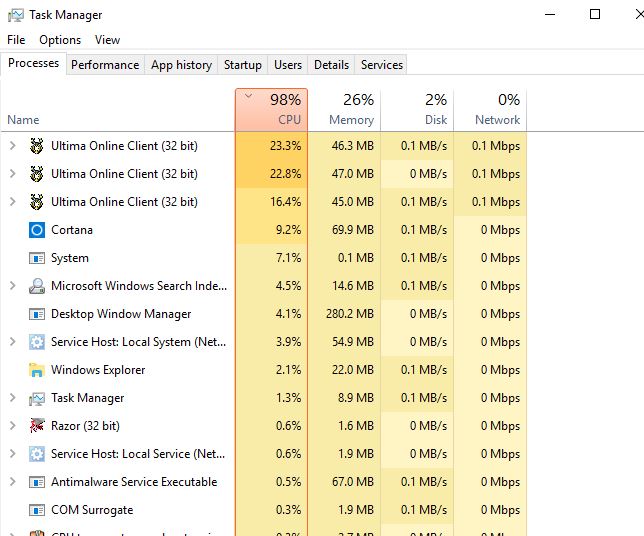The image size is (644, 536).
Task: Click Antimalware Service Executable icon
Action: 37,482
